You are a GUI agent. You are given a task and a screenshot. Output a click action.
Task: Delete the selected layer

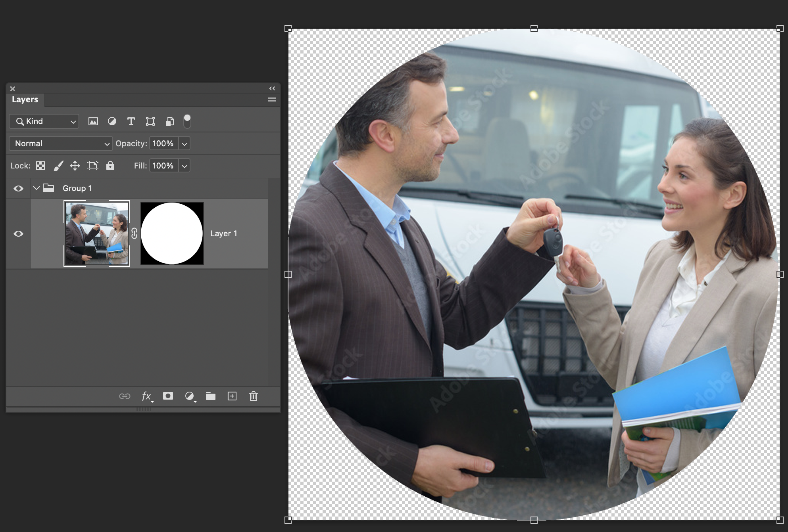click(x=254, y=396)
